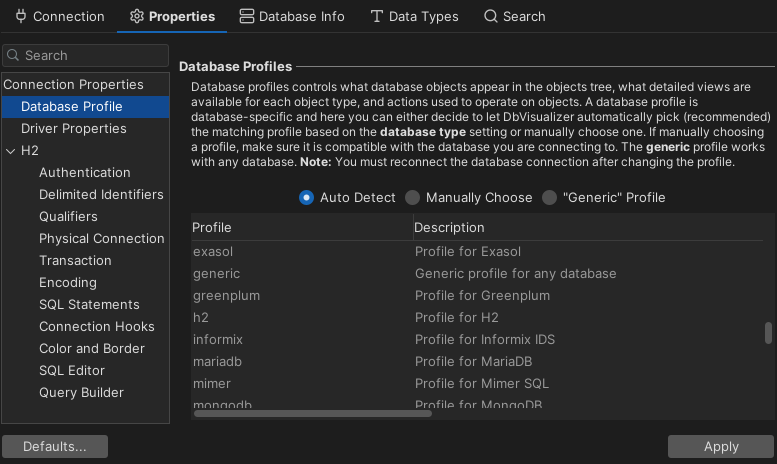Image resolution: width=777 pixels, height=464 pixels.
Task: Collapse the H2 tree node
Action: click(11, 151)
